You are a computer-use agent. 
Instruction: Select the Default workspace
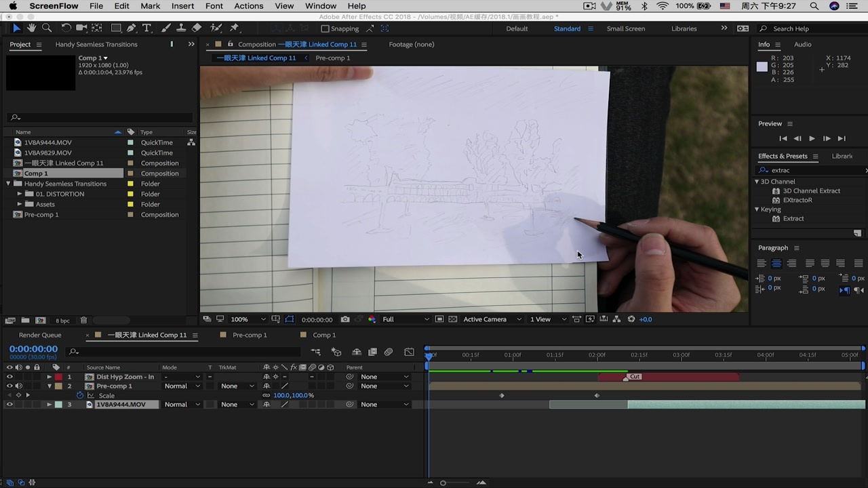click(x=517, y=28)
